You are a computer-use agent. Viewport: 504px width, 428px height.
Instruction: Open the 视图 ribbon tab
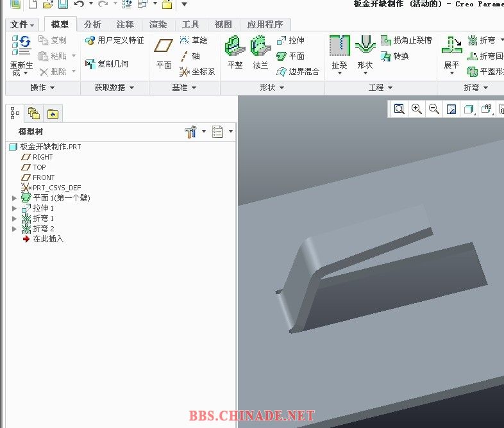223,24
